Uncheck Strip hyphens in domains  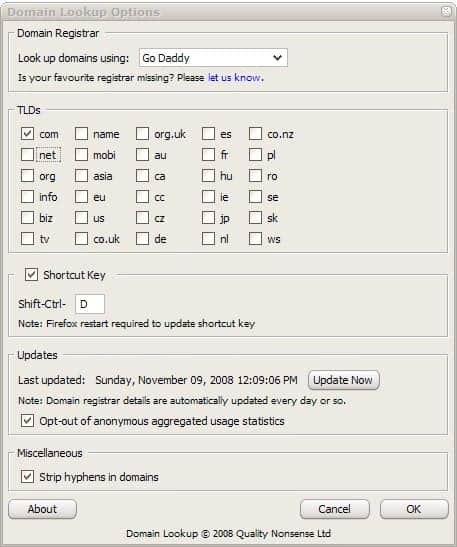(27, 477)
